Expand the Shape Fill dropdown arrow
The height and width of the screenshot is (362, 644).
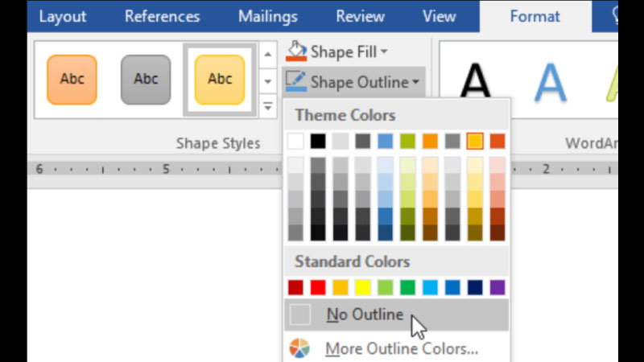coord(384,52)
